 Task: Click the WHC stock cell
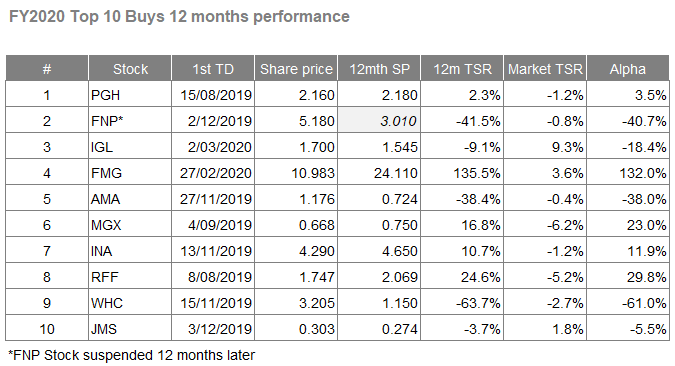click(x=130, y=303)
